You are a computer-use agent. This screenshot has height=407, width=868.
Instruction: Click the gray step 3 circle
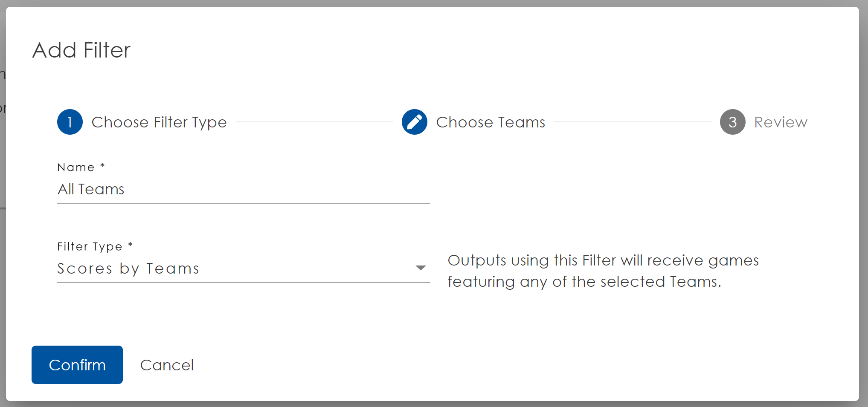tap(732, 122)
